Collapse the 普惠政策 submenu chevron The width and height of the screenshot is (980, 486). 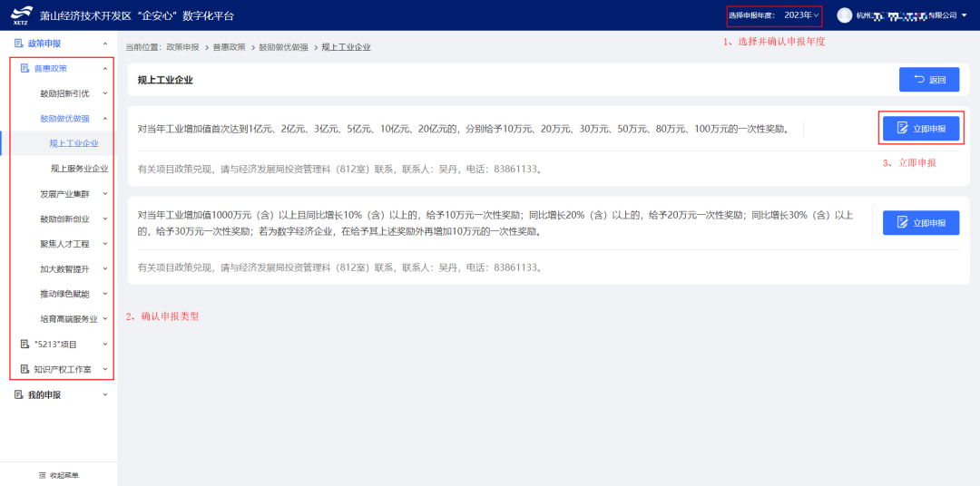(105, 68)
